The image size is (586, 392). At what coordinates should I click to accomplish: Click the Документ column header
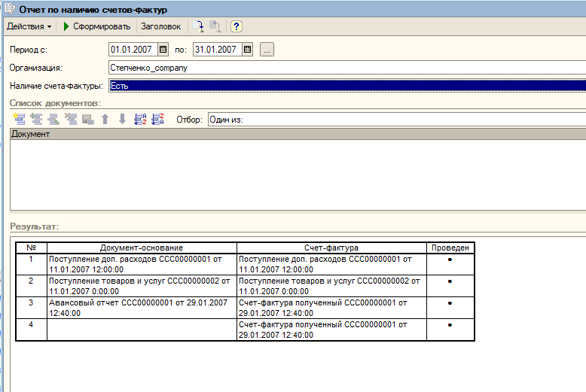point(298,134)
